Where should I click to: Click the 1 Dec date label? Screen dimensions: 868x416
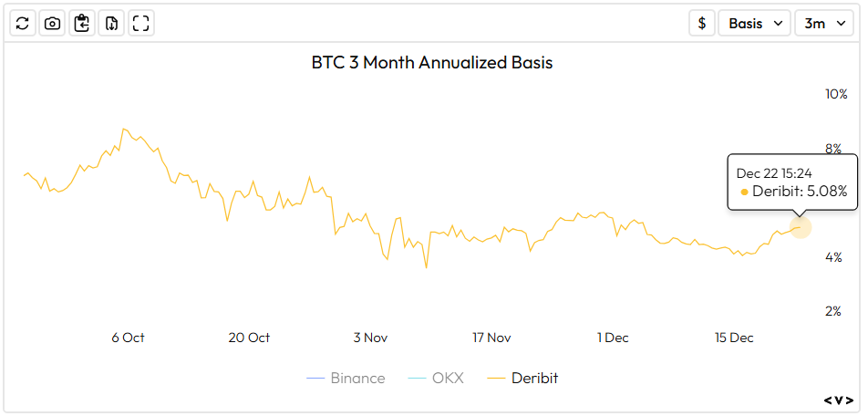(x=613, y=338)
